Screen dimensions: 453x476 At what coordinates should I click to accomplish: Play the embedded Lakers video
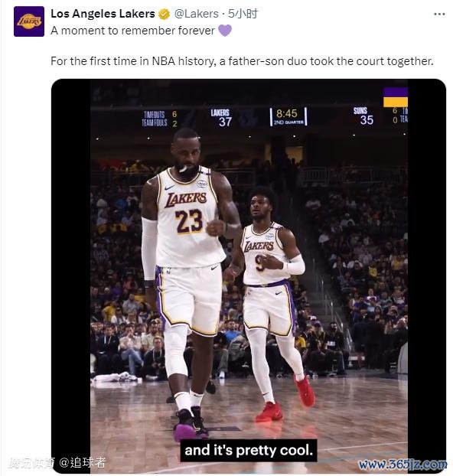tap(249, 275)
